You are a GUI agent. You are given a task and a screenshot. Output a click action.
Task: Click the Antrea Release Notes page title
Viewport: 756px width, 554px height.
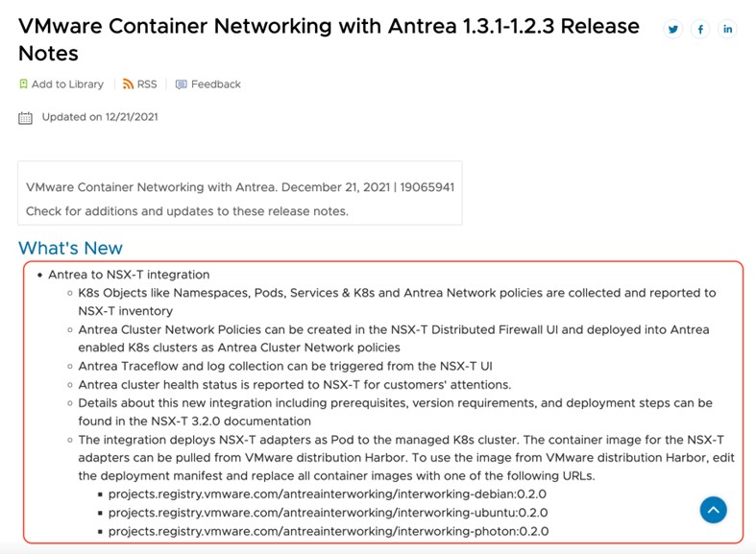click(x=329, y=39)
